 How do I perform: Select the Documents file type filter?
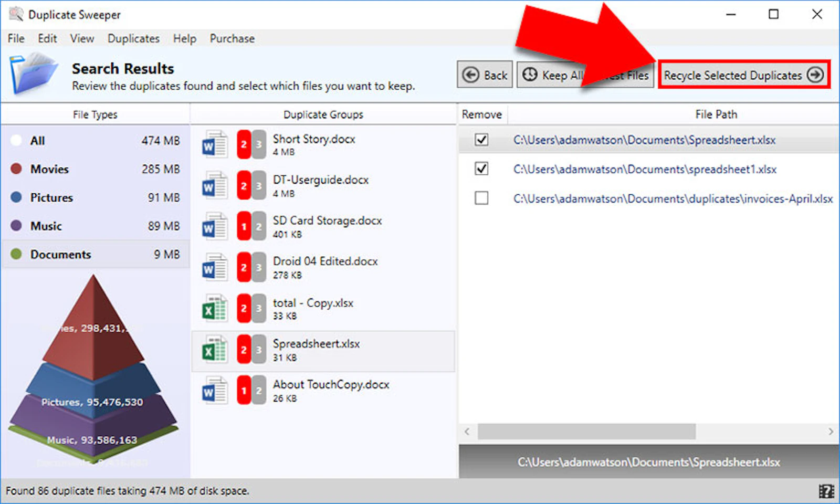(x=95, y=254)
